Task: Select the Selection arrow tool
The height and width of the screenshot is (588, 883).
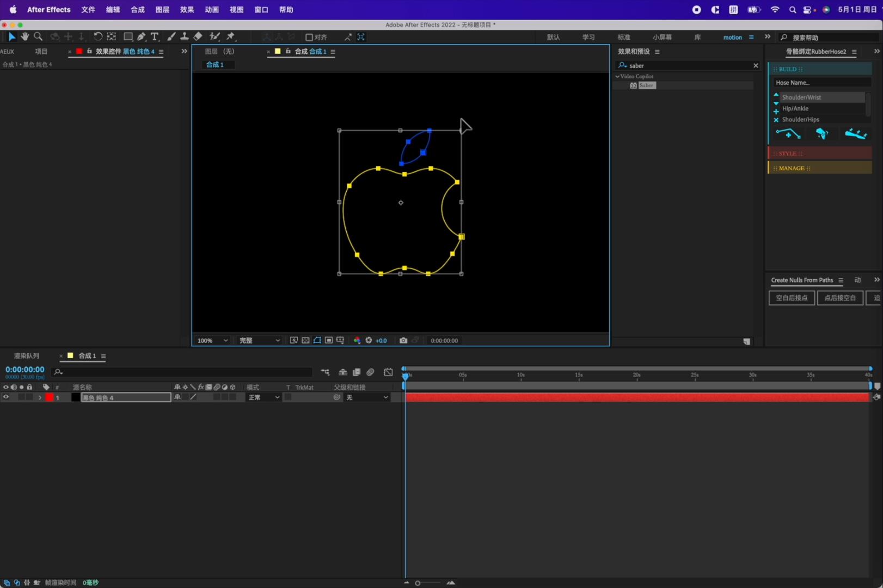Action: click(x=11, y=36)
